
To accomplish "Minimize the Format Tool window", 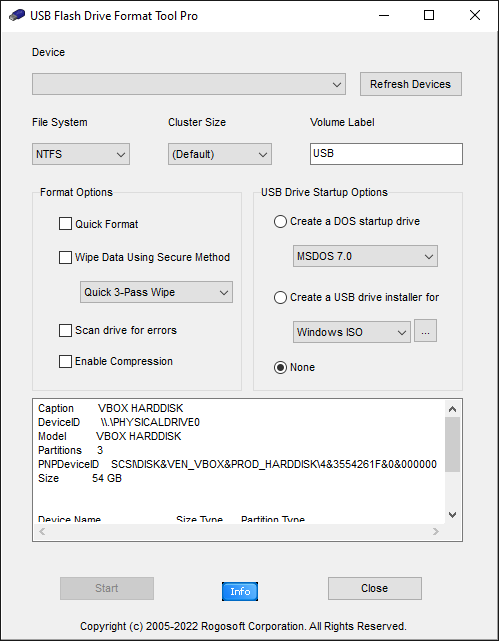I will pos(383,16).
